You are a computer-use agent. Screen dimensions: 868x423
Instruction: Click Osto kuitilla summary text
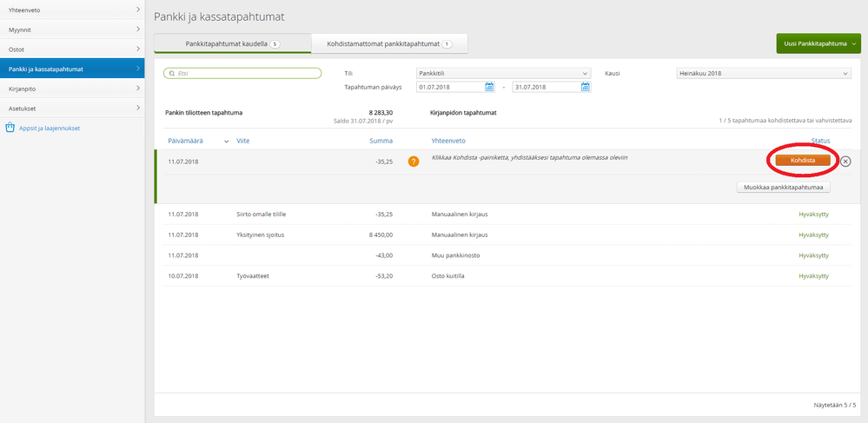coord(447,275)
